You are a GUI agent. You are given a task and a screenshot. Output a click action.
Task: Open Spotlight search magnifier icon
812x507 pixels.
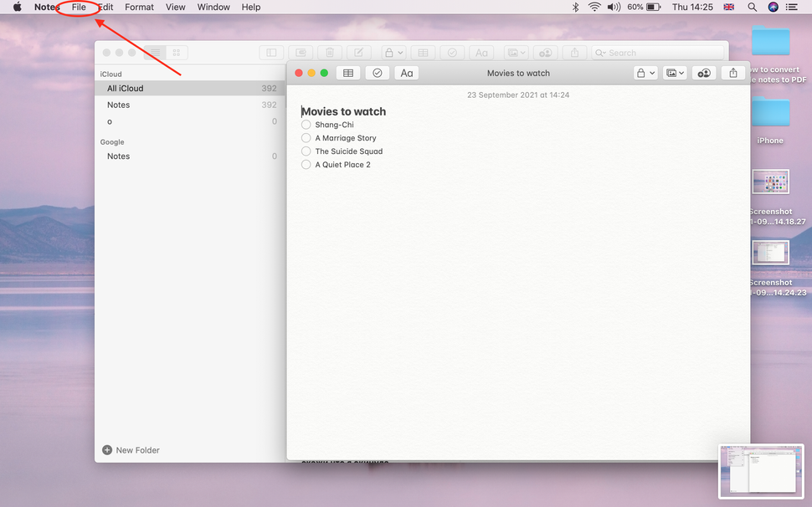753,8
